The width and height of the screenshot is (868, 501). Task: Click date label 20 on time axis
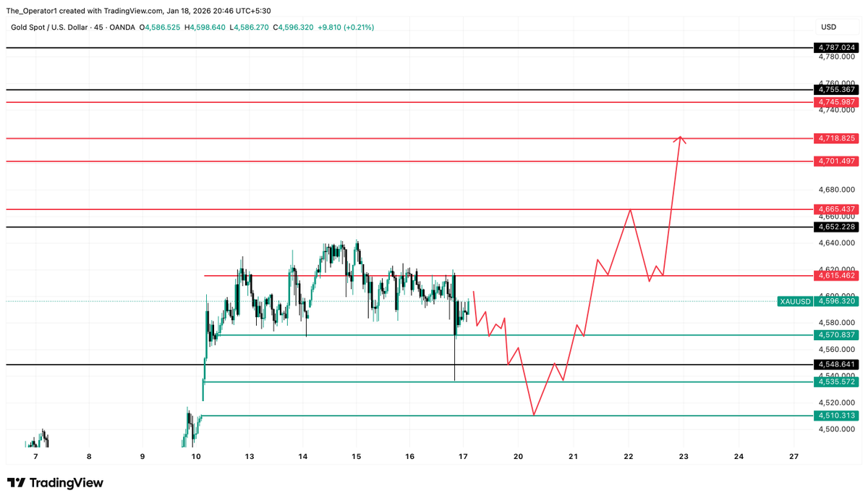pyautogui.click(x=519, y=456)
